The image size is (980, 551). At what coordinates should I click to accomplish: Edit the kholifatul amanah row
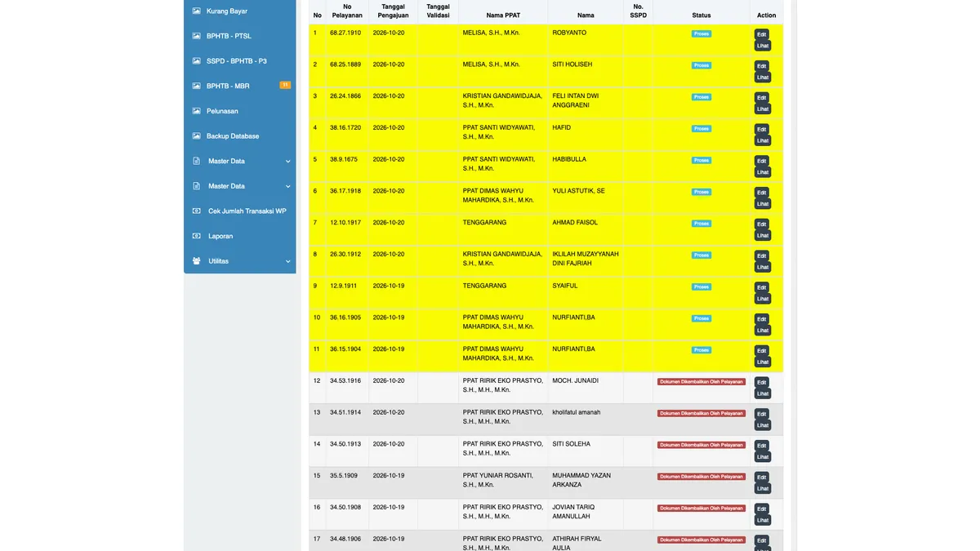point(762,414)
